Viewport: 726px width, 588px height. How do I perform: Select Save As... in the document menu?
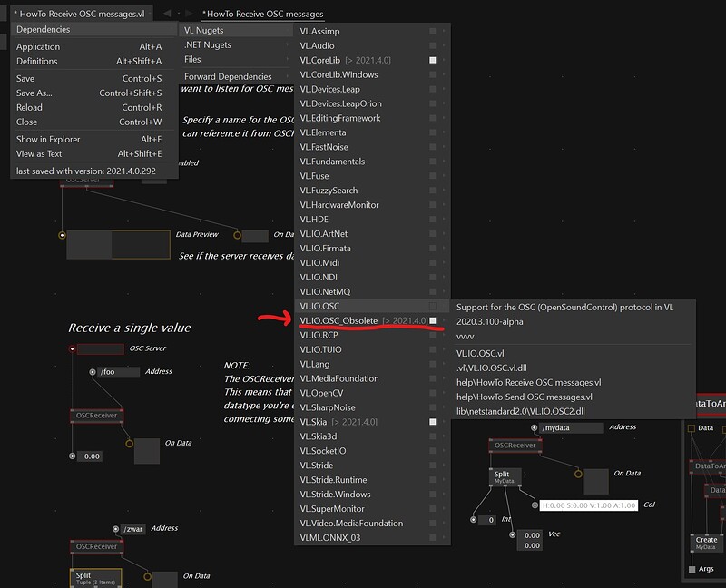pyautogui.click(x=94, y=93)
